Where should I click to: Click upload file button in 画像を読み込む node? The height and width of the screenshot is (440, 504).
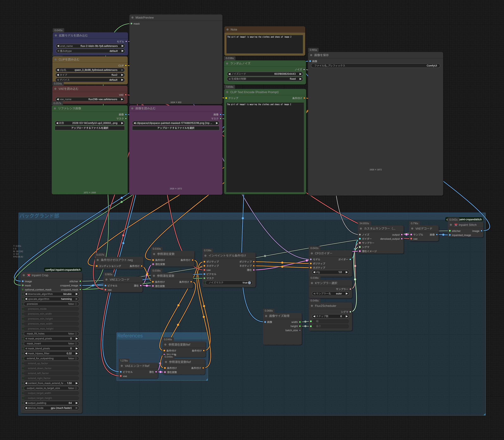point(176,128)
